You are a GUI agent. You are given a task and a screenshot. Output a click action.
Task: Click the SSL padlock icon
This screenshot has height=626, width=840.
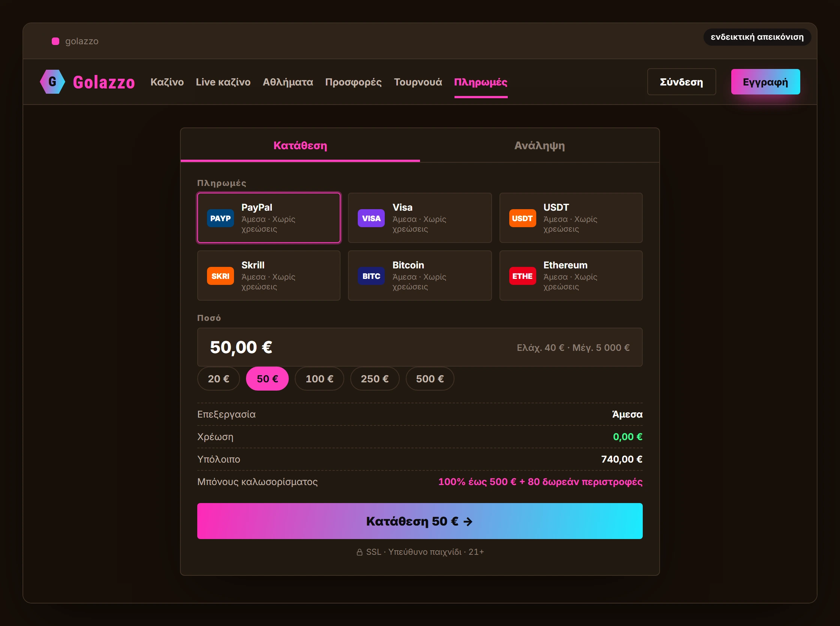(x=359, y=552)
